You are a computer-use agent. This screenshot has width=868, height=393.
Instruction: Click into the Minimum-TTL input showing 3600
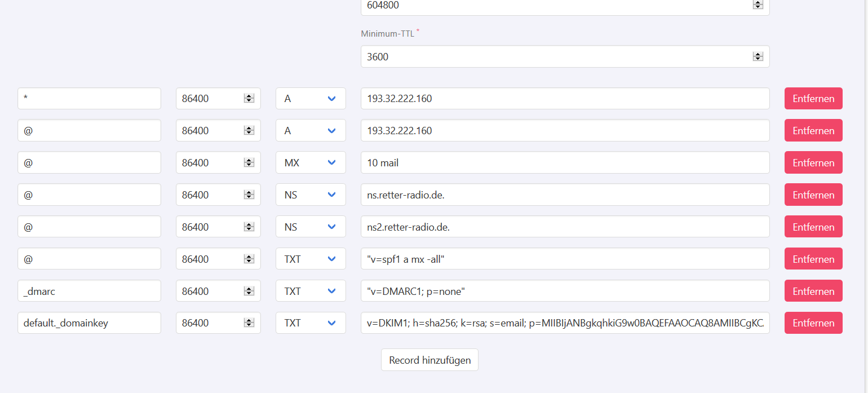(555, 57)
